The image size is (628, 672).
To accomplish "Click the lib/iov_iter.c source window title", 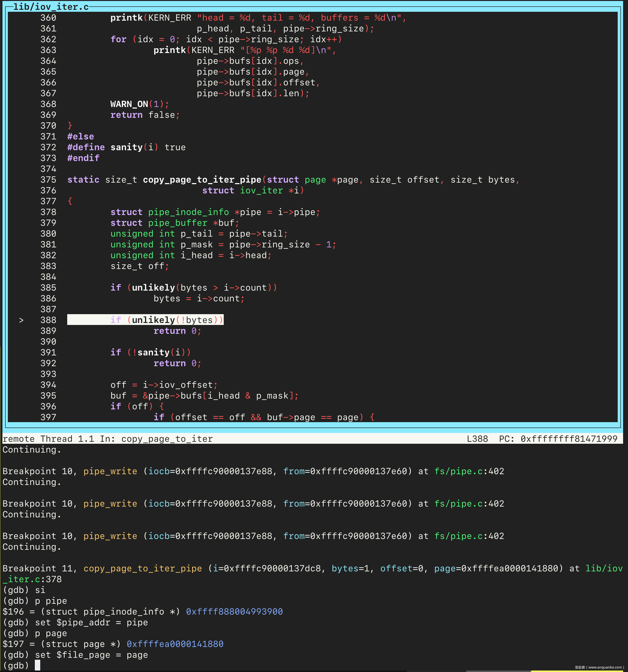I will [51, 7].
